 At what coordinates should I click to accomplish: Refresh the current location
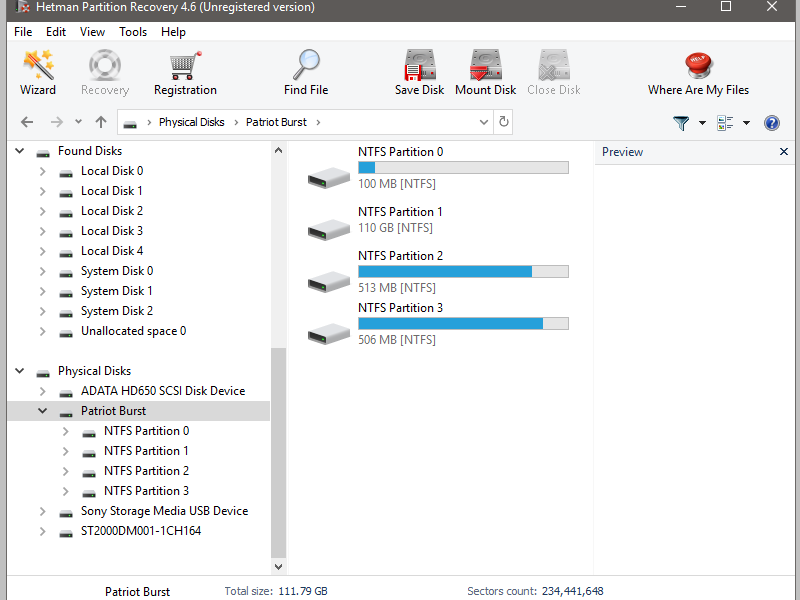(x=504, y=122)
